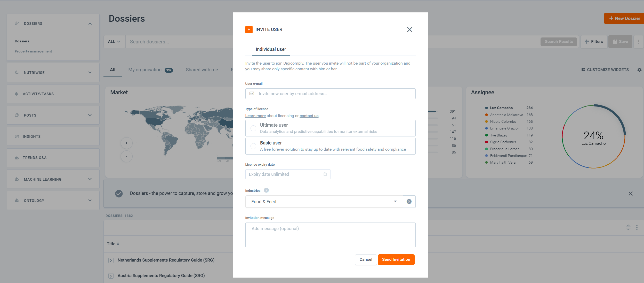Expand the Austria Supplements Regulatory Guide row
644x283 pixels.
coord(111,276)
